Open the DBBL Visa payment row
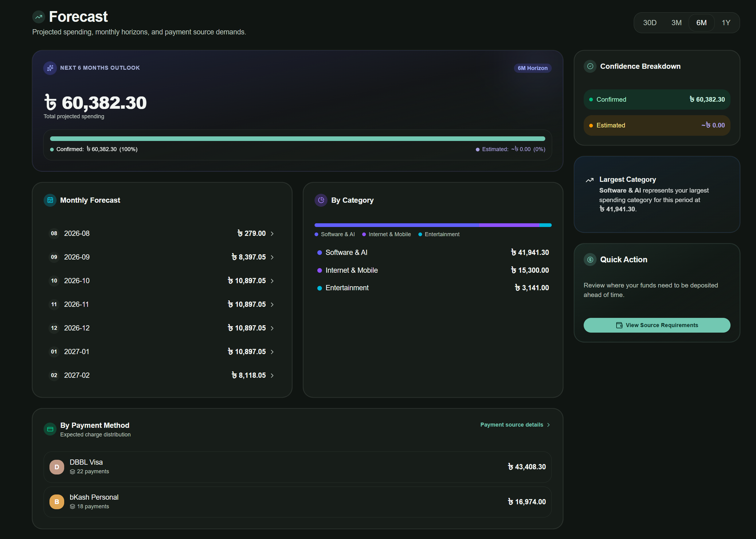 (297, 467)
